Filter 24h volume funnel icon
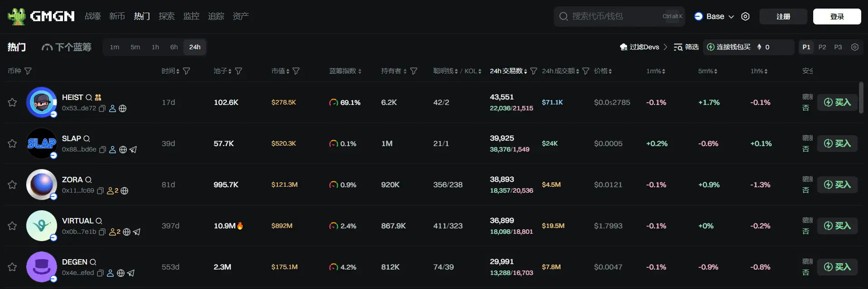This screenshot has height=289, width=868. 586,71
